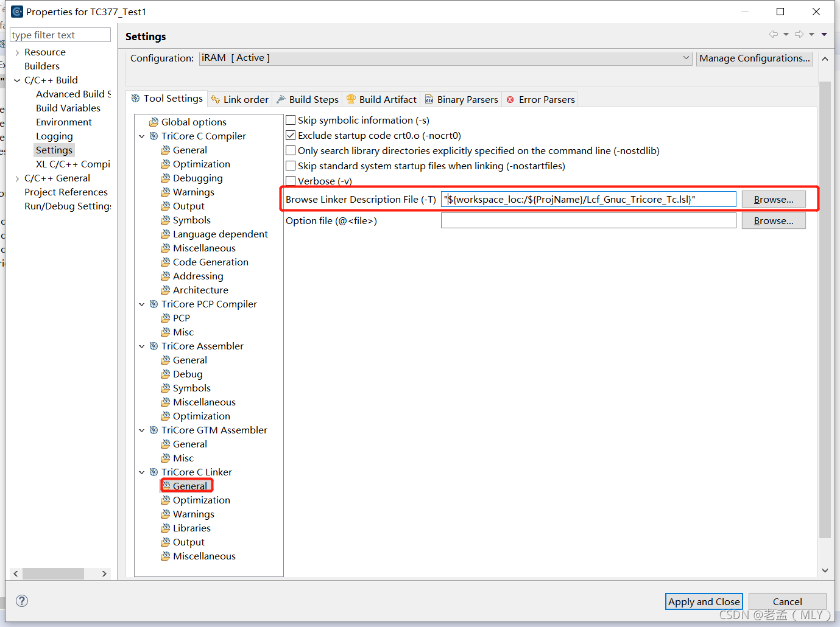This screenshot has height=627, width=840.
Task: Click the TriCore Assembler gear icon
Action: (x=154, y=346)
